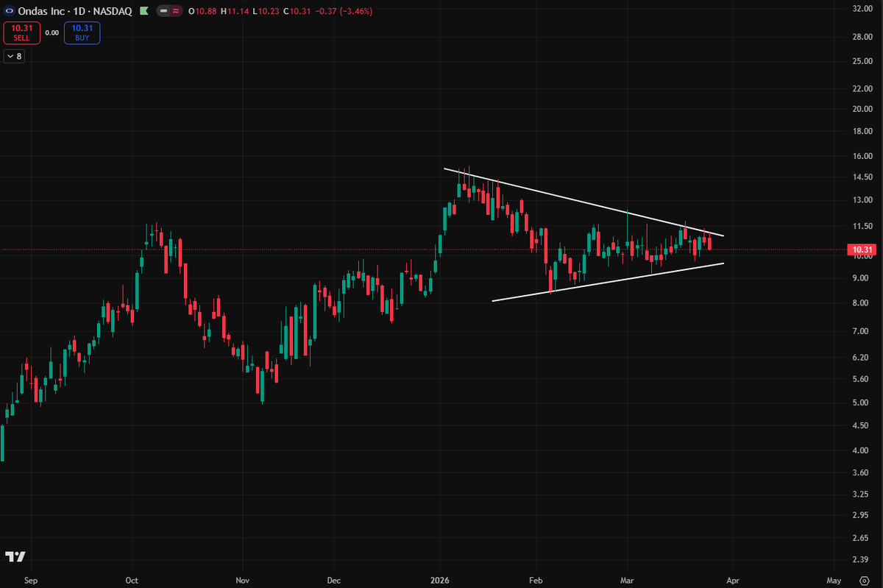Click the 16.00 price axis label

tap(862, 157)
